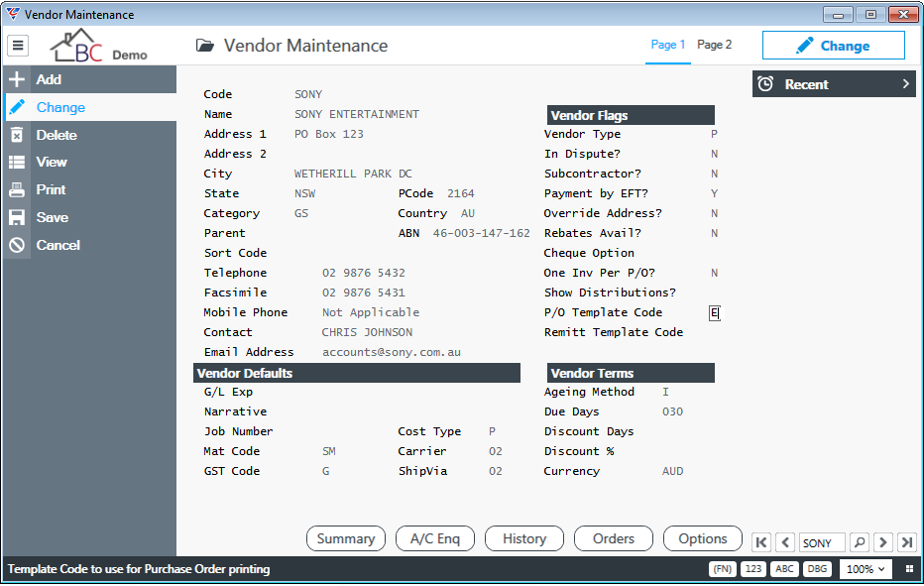Toggle the ABC status indicator

click(784, 569)
